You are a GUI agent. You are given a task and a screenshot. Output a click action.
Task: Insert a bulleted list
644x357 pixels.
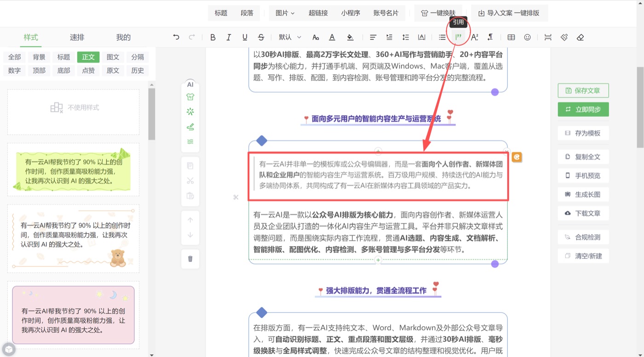442,37
